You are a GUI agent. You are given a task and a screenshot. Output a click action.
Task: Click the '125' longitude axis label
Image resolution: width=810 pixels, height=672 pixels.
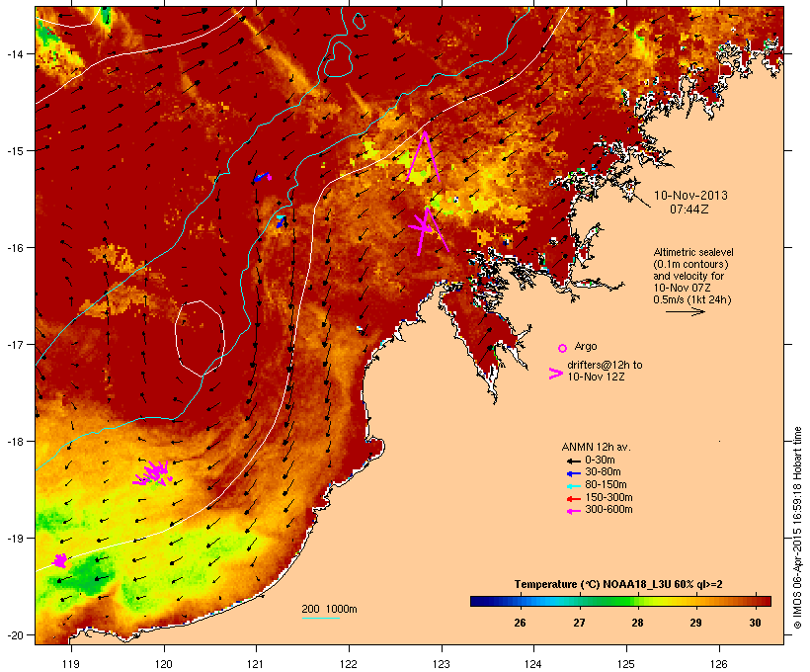click(x=626, y=664)
